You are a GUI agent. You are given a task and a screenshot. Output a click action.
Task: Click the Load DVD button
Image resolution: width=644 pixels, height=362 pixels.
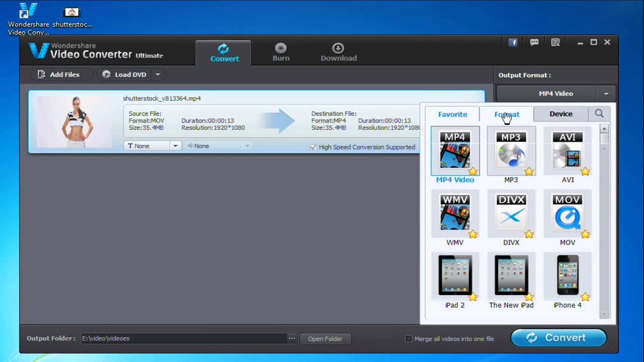pos(125,74)
